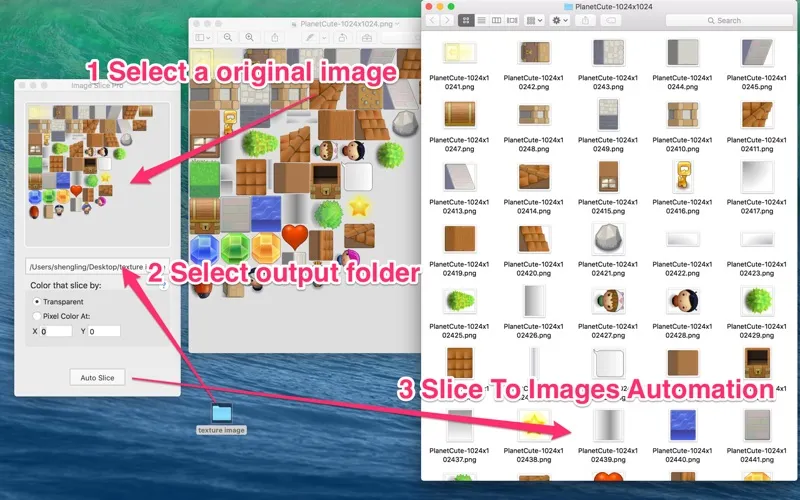Screen dimensions: 800x500
Task: Open the Finder action gear menu
Action: (560, 20)
